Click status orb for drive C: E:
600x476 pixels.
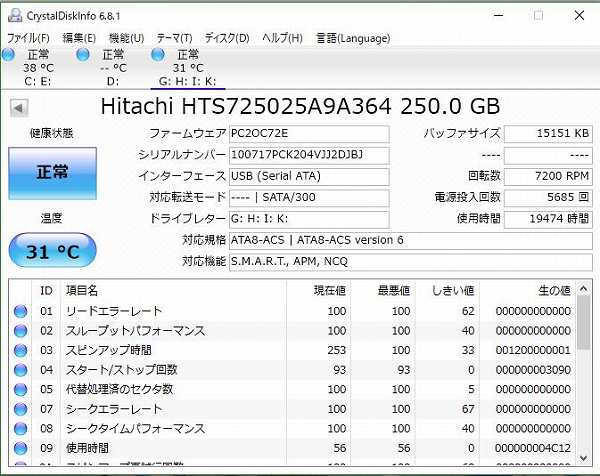[x=8, y=55]
